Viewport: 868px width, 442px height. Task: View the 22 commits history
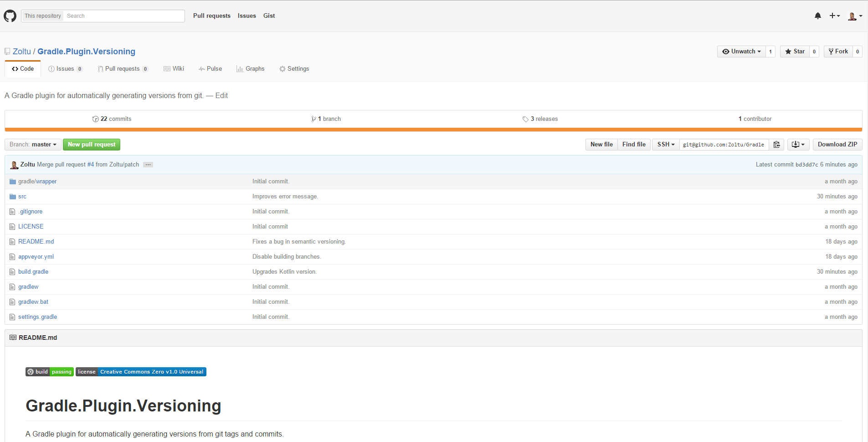112,119
